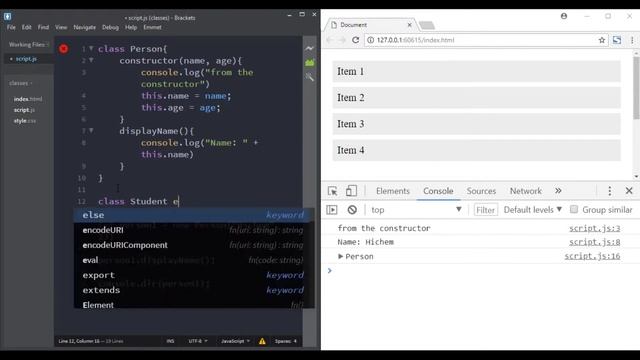Open the UTF-8 encoding dropdown
640x360 pixels.
coord(198,341)
